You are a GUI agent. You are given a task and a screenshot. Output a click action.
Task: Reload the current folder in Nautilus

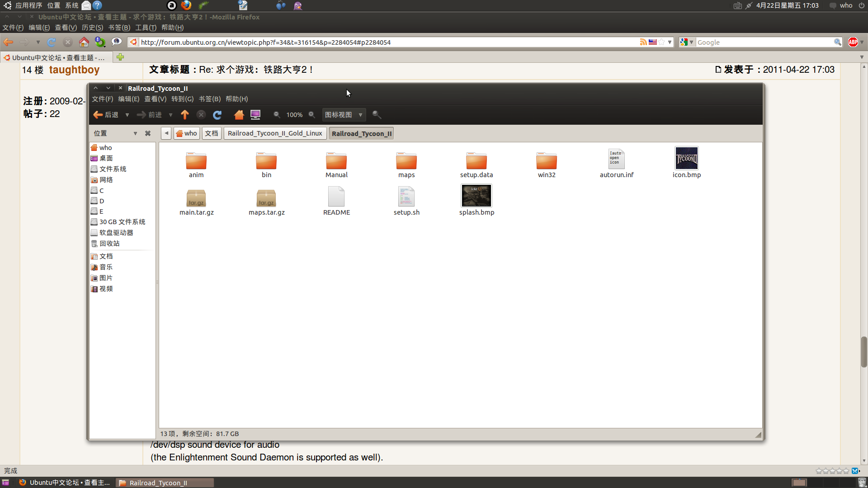(x=217, y=115)
